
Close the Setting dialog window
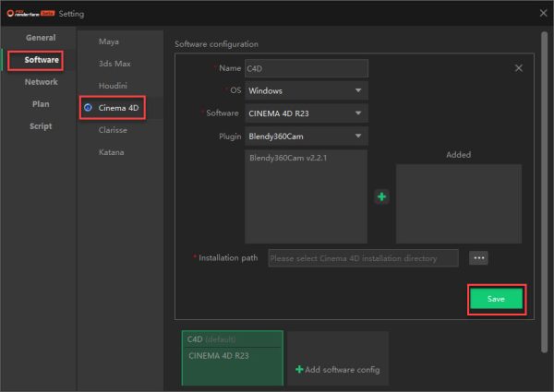click(x=542, y=13)
